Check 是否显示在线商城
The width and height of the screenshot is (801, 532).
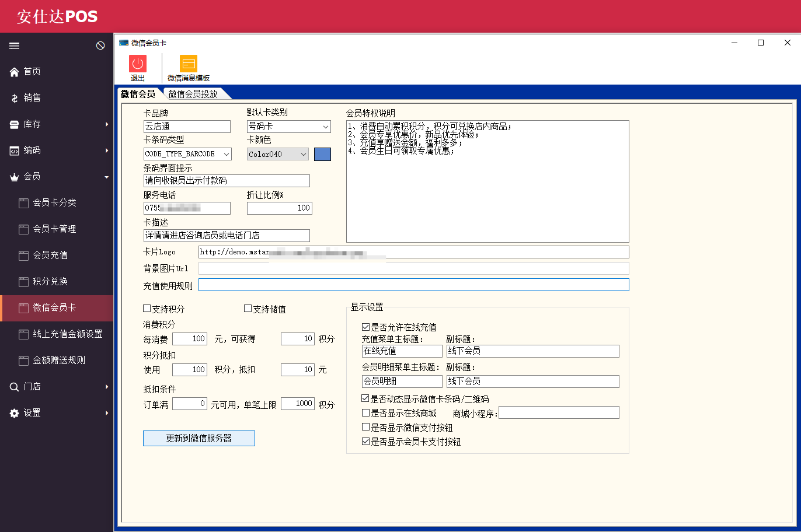coord(365,413)
